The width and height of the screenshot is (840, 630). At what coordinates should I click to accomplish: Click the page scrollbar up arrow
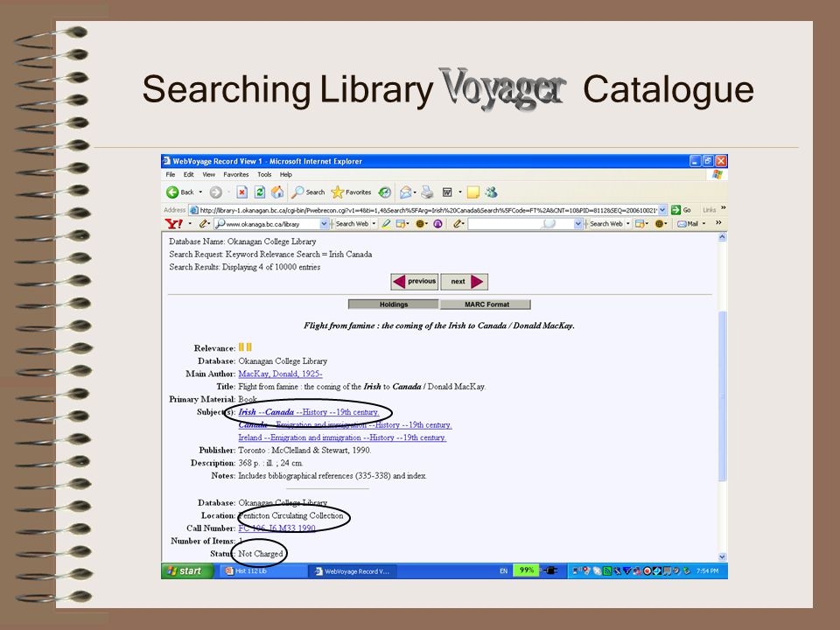tap(722, 237)
